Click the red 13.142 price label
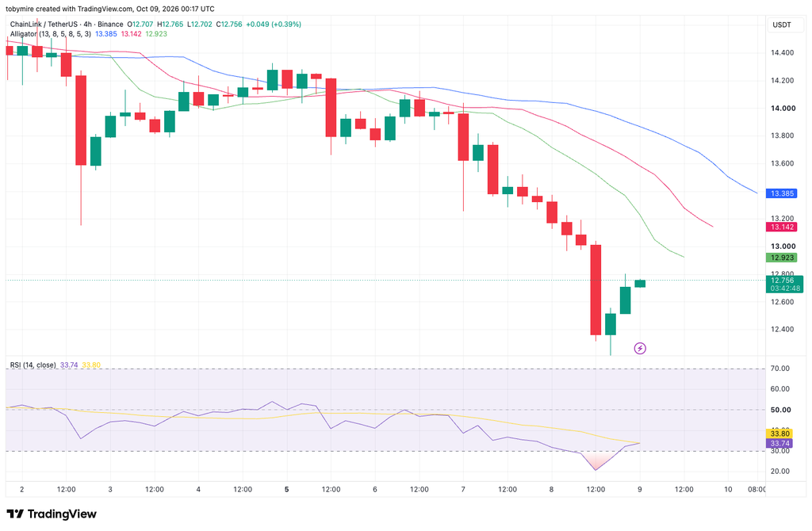Screen dimensions: 812x531 tap(781, 227)
